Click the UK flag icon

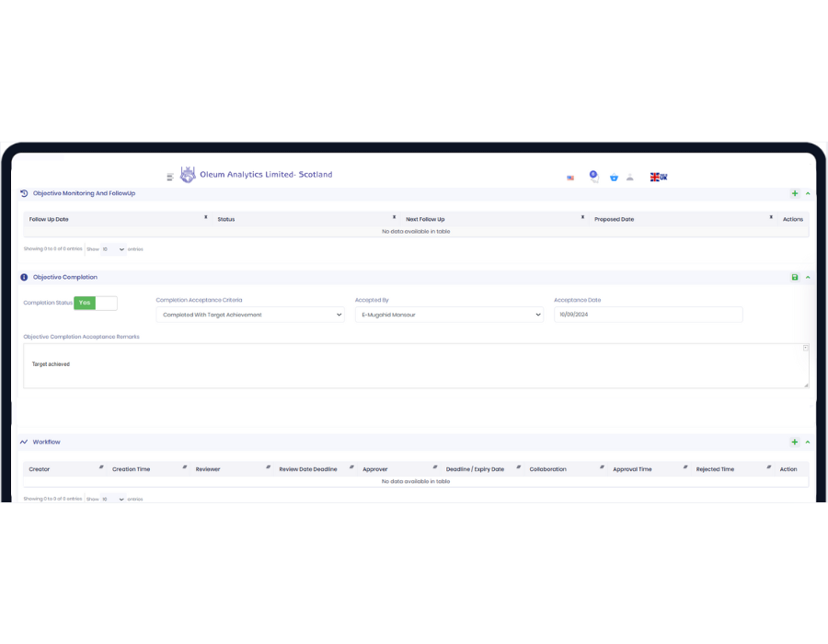(x=658, y=177)
